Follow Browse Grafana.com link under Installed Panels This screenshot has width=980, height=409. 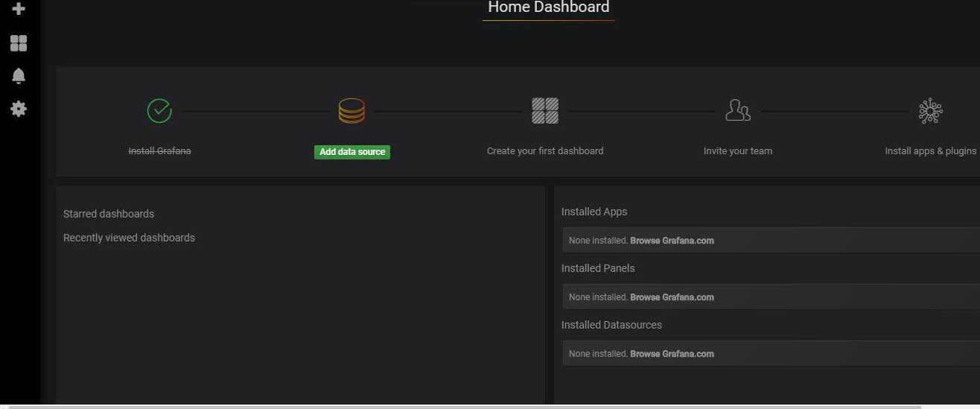[672, 297]
